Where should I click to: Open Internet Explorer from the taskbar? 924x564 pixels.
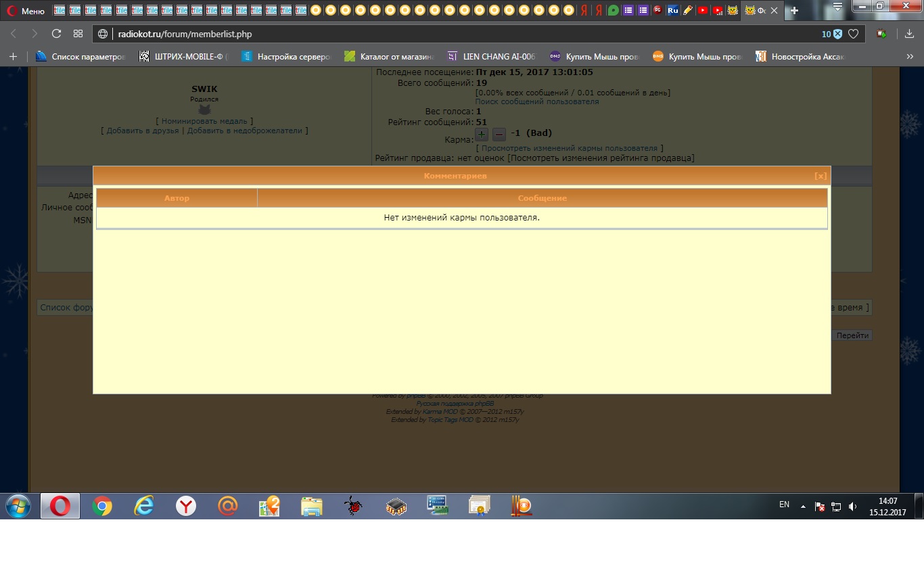coord(143,506)
